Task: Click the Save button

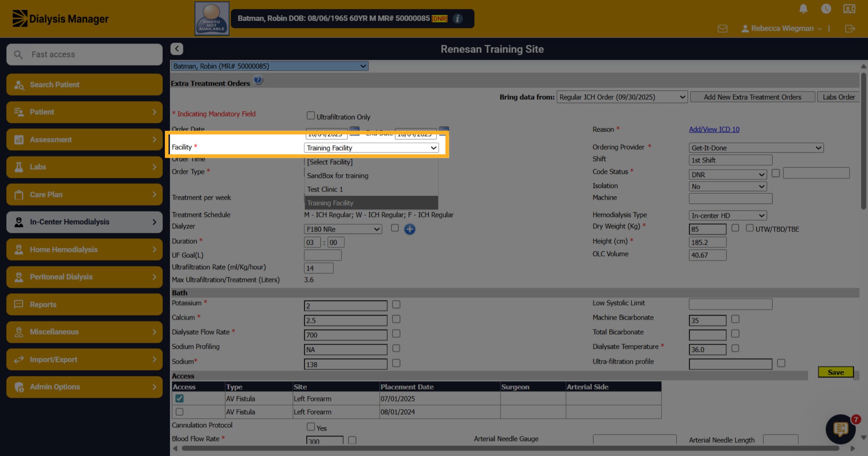Action: coord(836,372)
